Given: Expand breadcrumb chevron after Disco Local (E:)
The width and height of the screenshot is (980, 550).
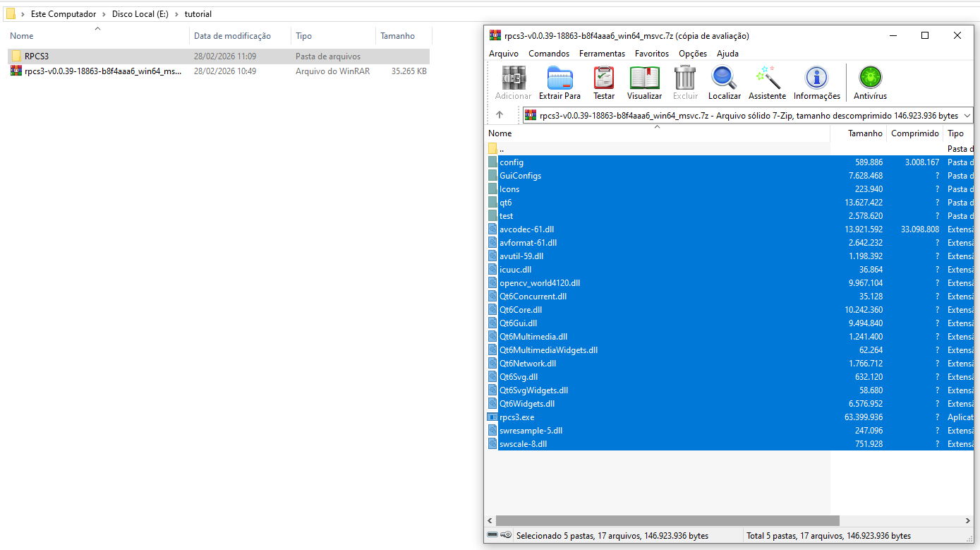Looking at the screenshot, I should [177, 14].
